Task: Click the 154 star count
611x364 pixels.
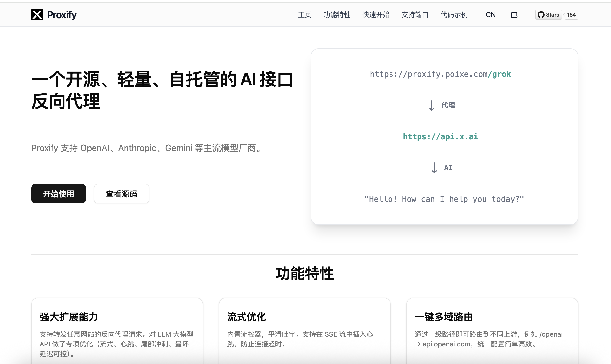Action: [x=571, y=15]
